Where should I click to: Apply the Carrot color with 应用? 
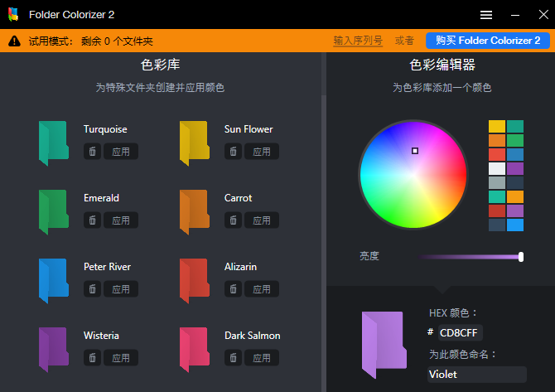pos(262,220)
